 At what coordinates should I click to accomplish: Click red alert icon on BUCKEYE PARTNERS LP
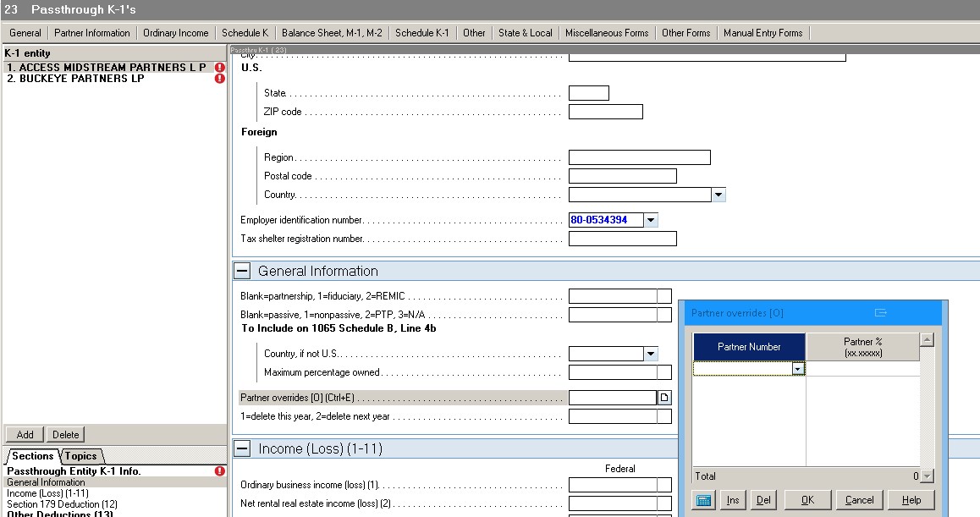coord(219,77)
